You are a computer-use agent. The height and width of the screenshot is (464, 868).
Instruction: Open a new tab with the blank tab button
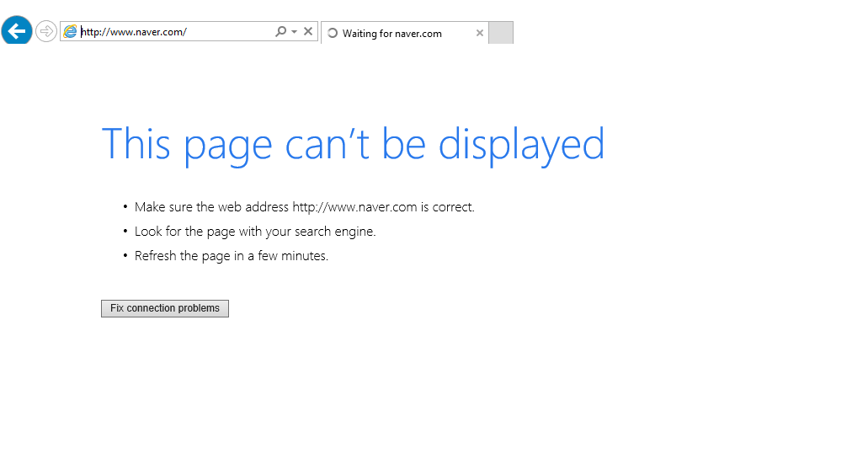(501, 33)
